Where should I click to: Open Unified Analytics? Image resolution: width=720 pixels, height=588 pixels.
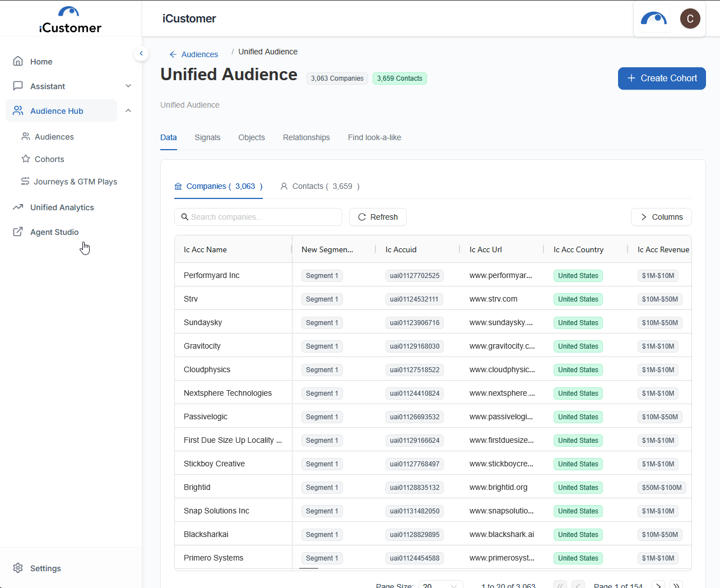click(62, 207)
